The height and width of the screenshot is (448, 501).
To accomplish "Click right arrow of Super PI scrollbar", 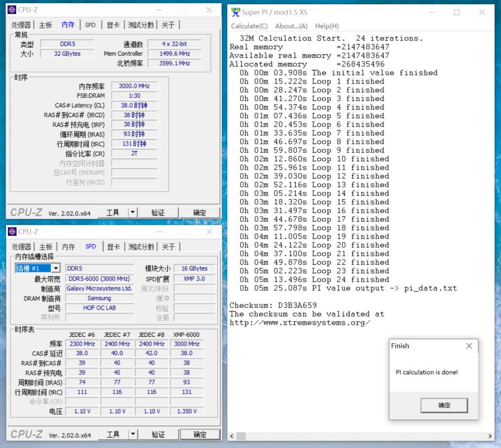I will 490,436.
